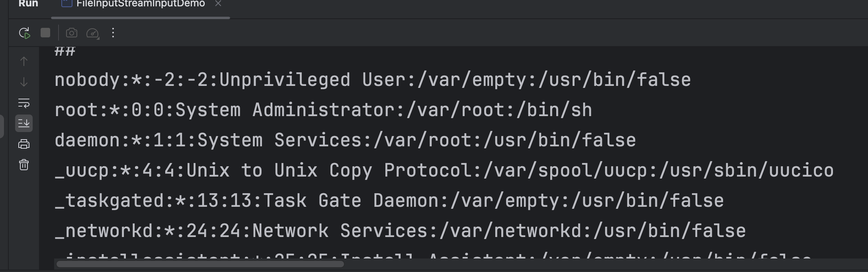Open the profiler gauge icon
Viewport: 868px width, 272px height.
[92, 33]
